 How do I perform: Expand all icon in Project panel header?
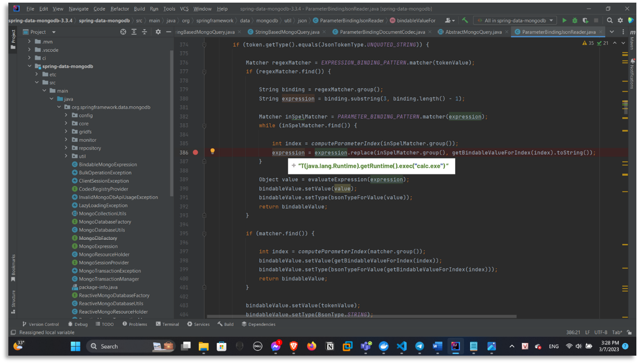click(134, 32)
